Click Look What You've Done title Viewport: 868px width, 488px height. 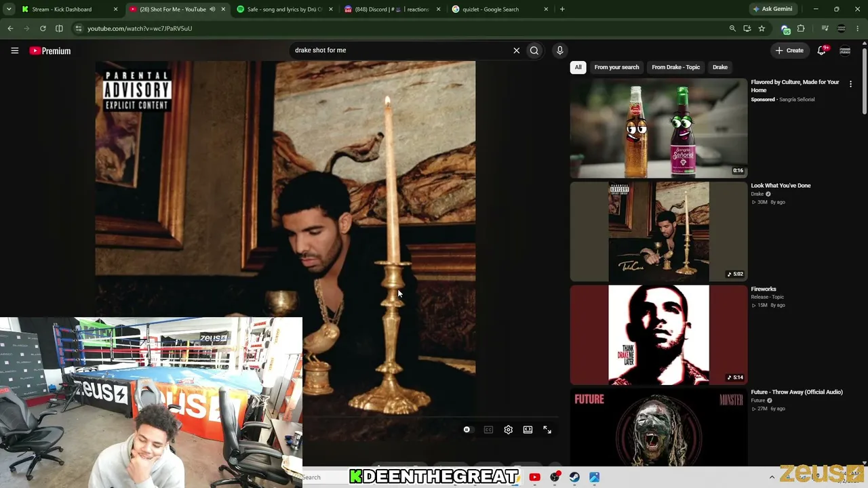[x=781, y=186]
